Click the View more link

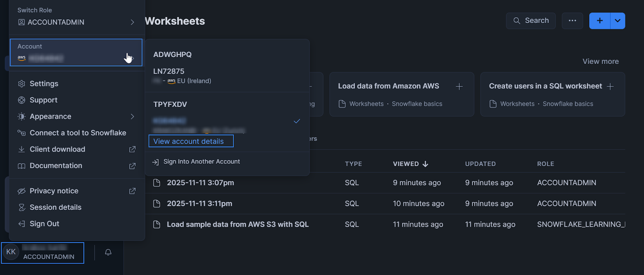[x=601, y=62]
